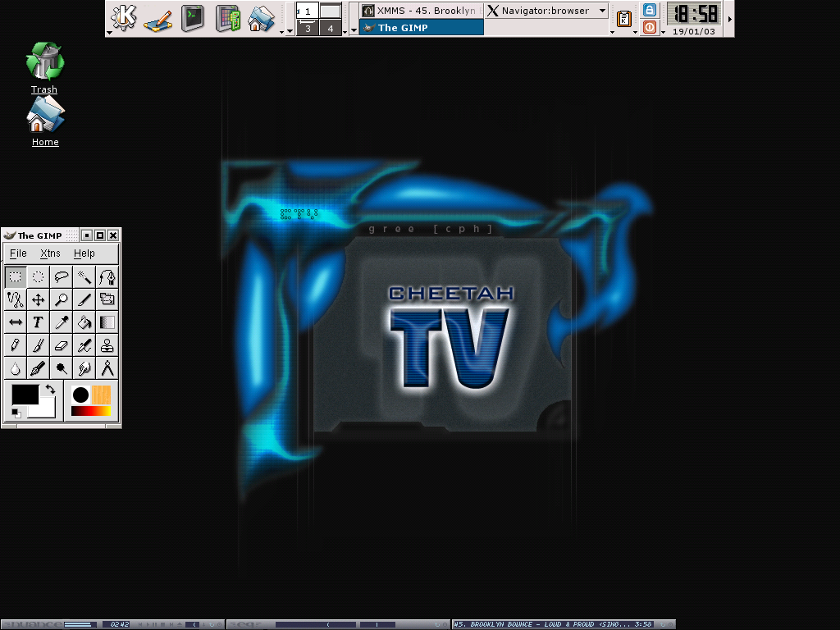Open the KDE K menu
Screen dimensions: 840x630
[124, 17]
